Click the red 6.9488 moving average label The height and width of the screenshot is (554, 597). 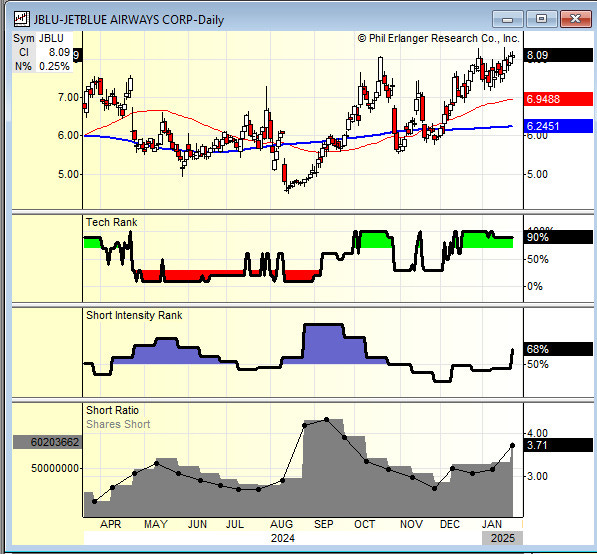558,99
